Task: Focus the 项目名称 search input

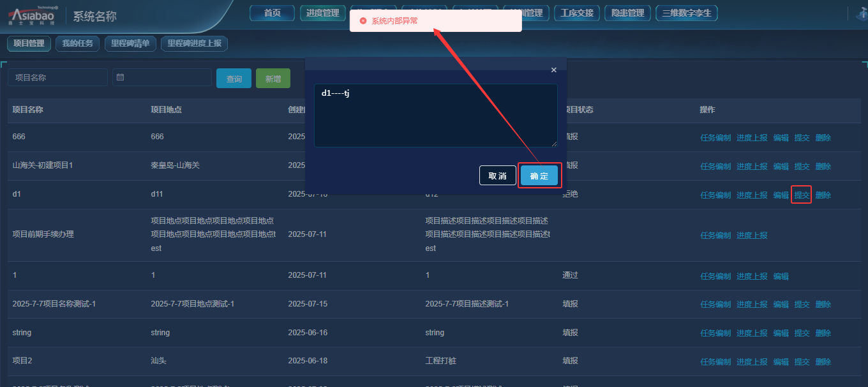Action: pos(58,77)
